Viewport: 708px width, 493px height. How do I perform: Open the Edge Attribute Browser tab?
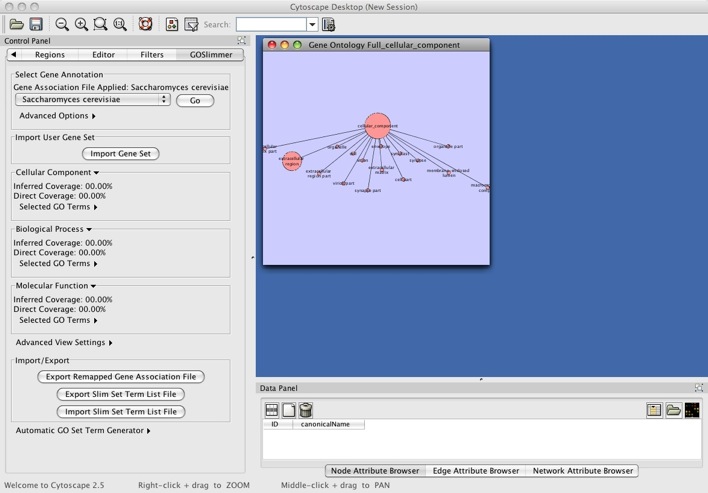pyautogui.click(x=475, y=470)
